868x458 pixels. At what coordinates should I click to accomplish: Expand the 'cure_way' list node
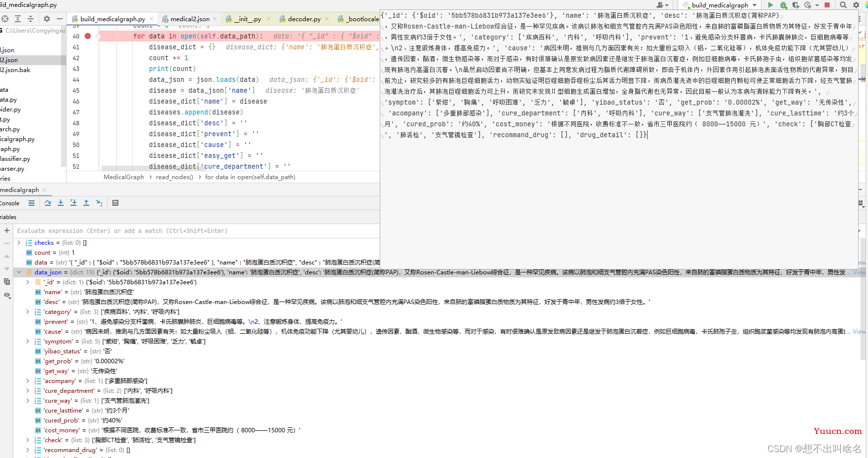(28, 401)
